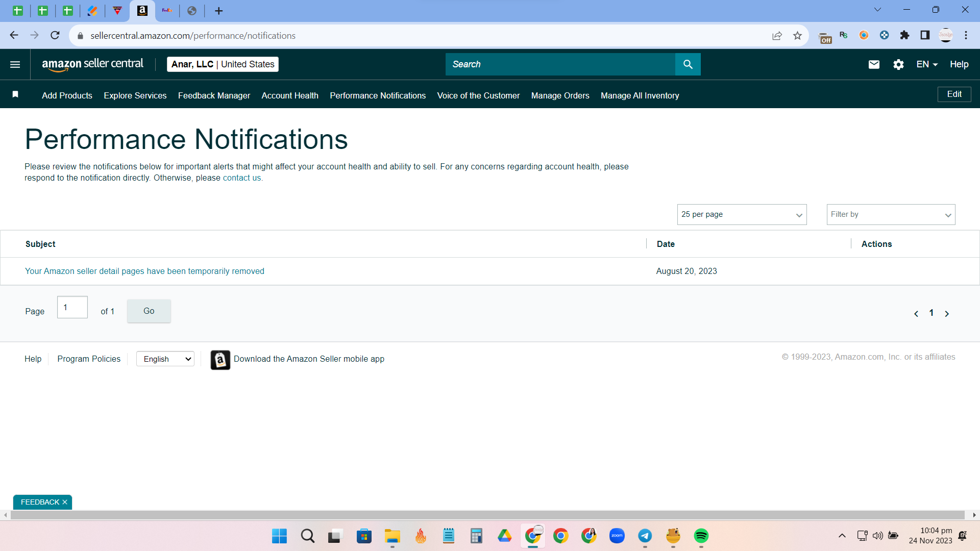The image size is (980, 551).
Task: Click the Go button
Action: [149, 311]
